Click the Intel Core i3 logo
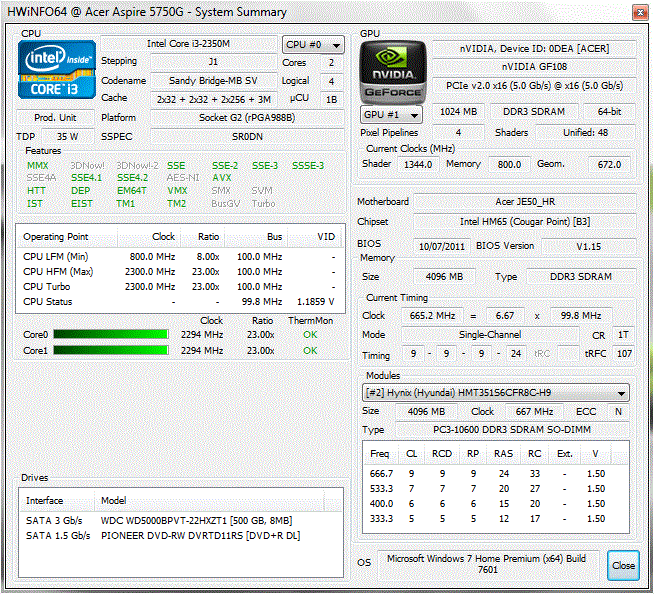Screen dimensions: 654x594 57,69
